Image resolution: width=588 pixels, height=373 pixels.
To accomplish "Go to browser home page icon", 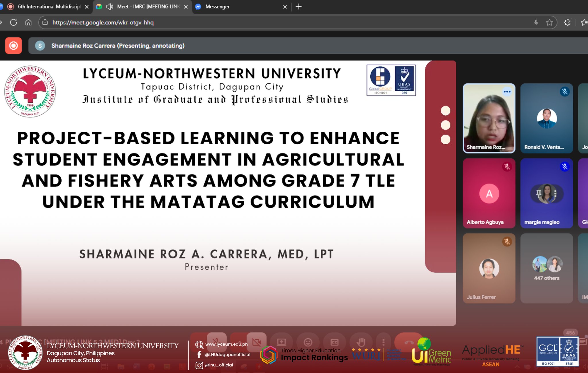I will 28,22.
